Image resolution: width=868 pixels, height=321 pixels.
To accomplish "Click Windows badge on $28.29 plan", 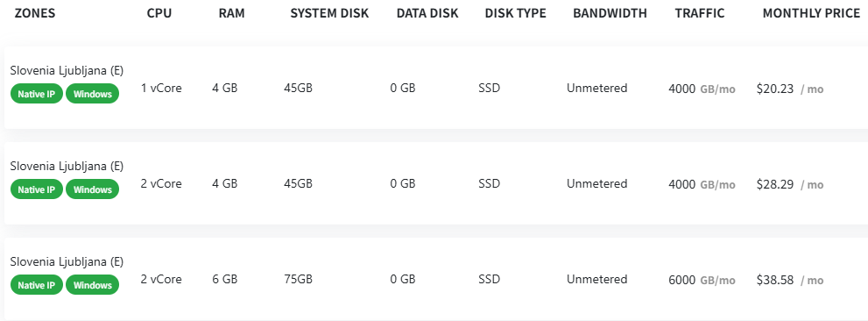I will [93, 189].
